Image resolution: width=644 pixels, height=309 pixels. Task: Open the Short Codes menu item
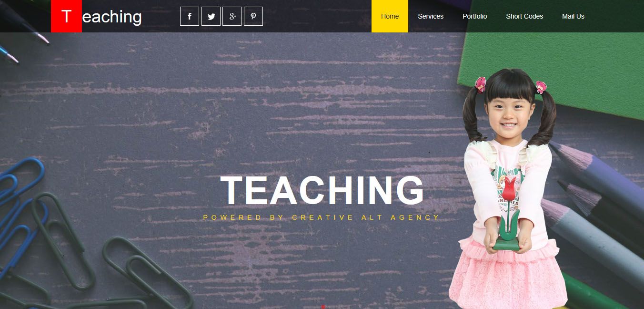[x=524, y=16]
